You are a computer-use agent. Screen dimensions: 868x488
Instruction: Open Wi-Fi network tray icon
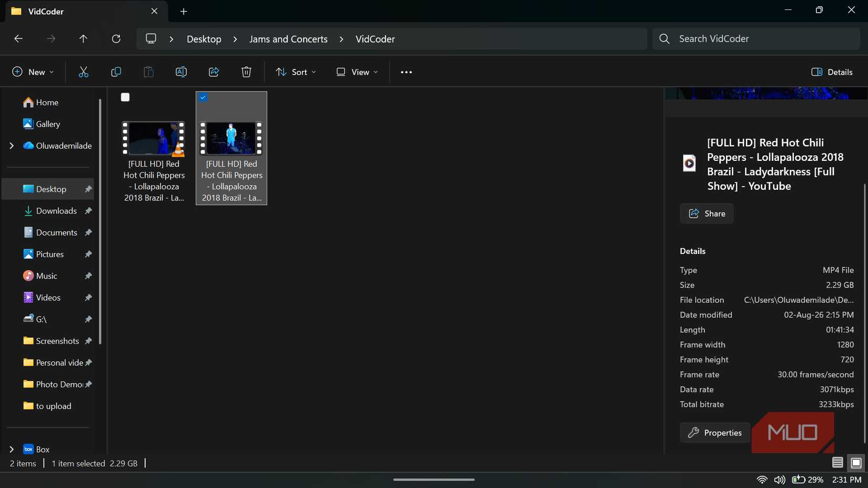[762, 480]
